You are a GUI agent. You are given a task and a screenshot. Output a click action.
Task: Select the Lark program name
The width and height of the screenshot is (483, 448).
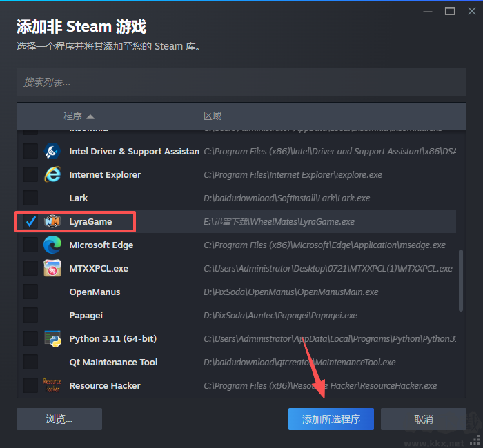[79, 198]
